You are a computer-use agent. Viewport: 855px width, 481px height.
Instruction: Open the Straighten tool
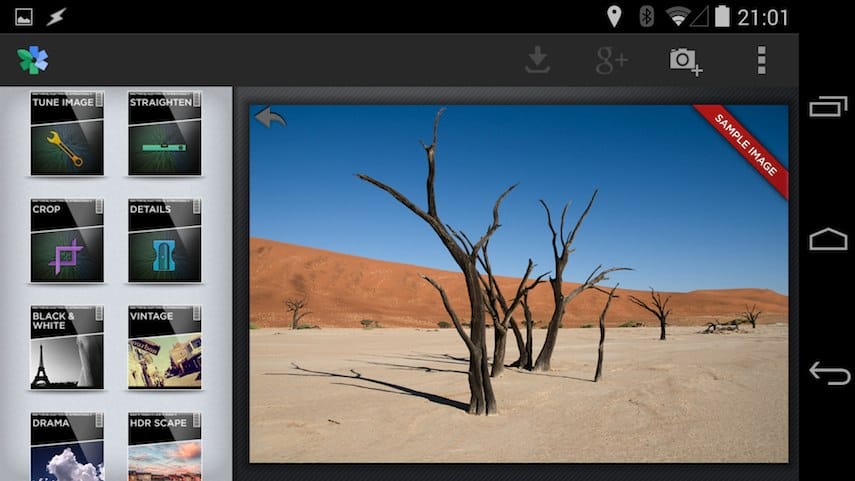(x=165, y=134)
